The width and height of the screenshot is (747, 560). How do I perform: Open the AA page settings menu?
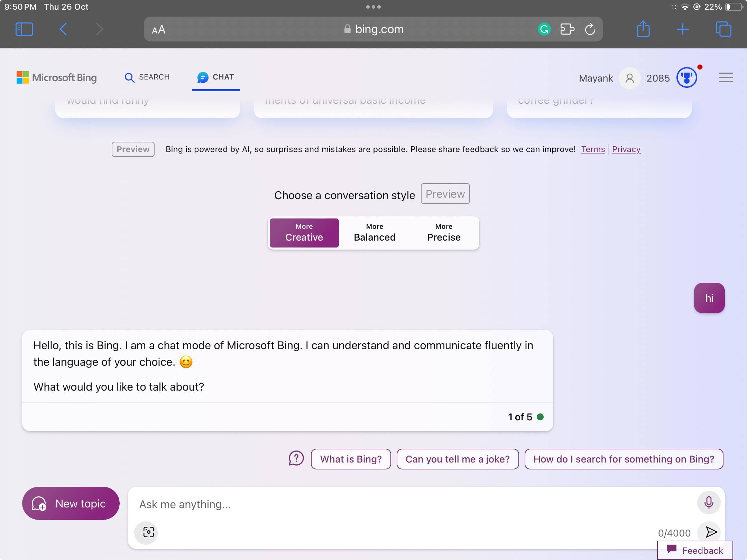pyautogui.click(x=158, y=29)
